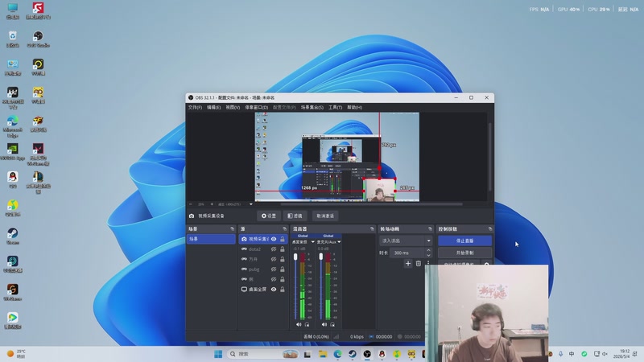Open the 文件(F) menu

[195, 108]
